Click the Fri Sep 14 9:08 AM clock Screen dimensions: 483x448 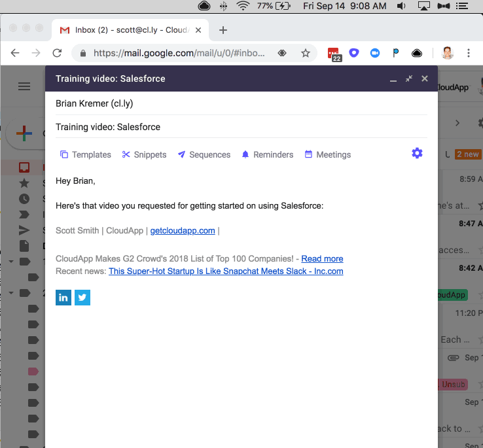[344, 6]
